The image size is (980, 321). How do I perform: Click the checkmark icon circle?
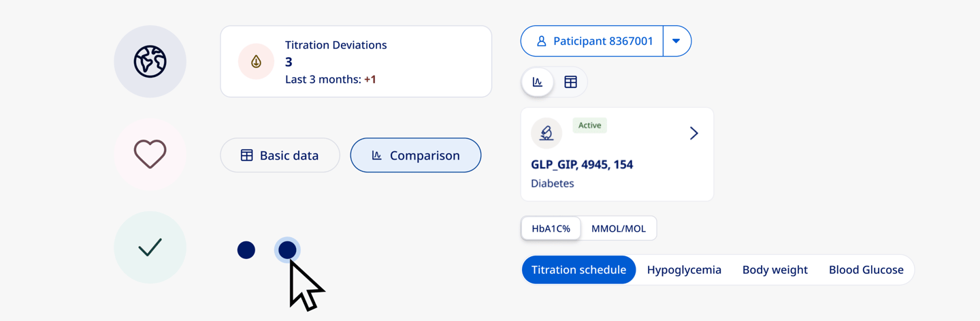[x=150, y=247]
